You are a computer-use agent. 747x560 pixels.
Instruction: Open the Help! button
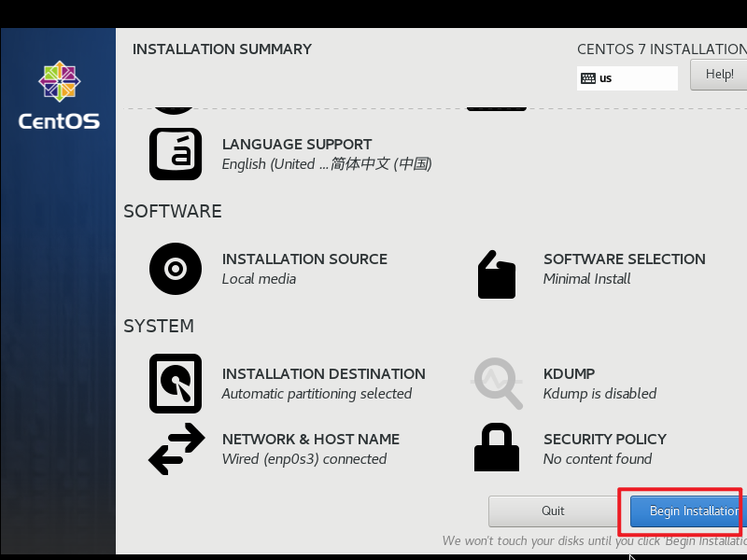(719, 75)
